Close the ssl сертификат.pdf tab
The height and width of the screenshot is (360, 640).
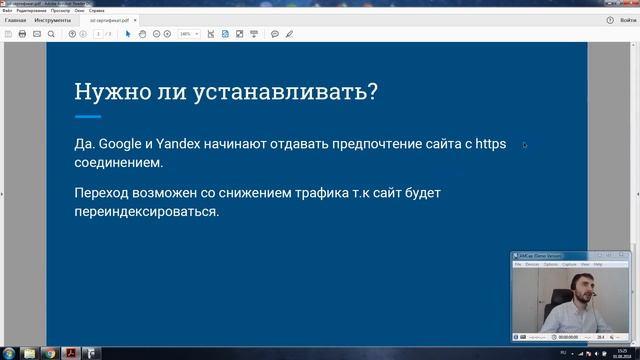coord(135,20)
